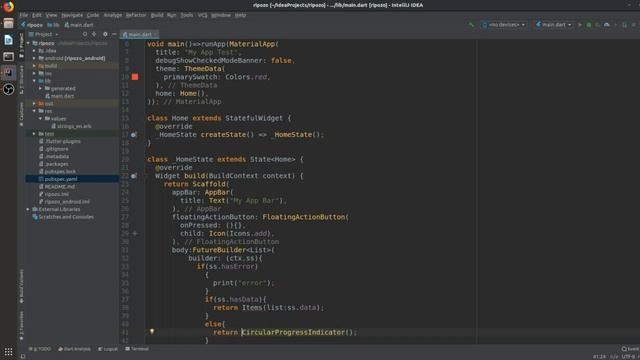This screenshot has width=640, height=360.
Task: Click the lib breadcrumb in navigation bar
Action: tap(53, 25)
